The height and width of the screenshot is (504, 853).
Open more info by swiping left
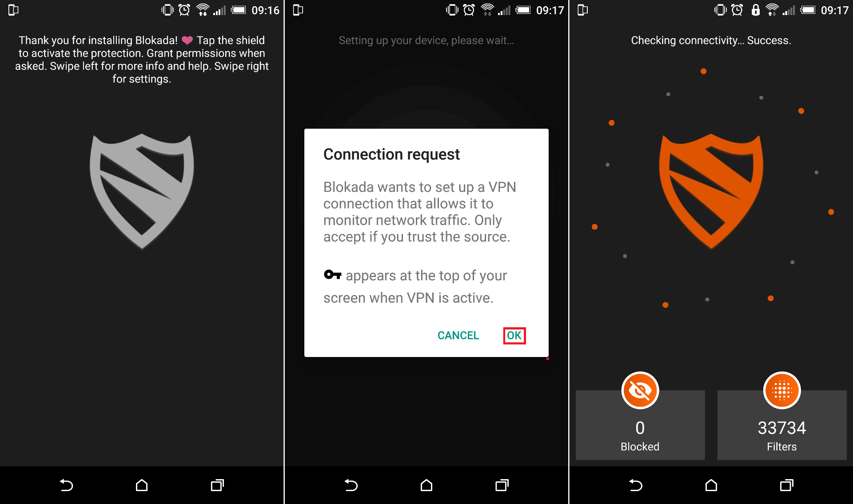point(142,252)
